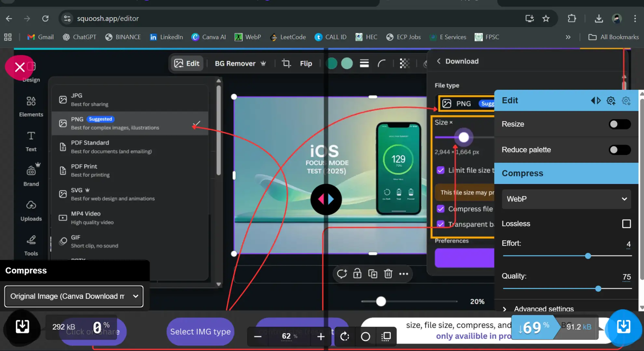Show the hidden bookmarks overflow chevron

pos(568,37)
